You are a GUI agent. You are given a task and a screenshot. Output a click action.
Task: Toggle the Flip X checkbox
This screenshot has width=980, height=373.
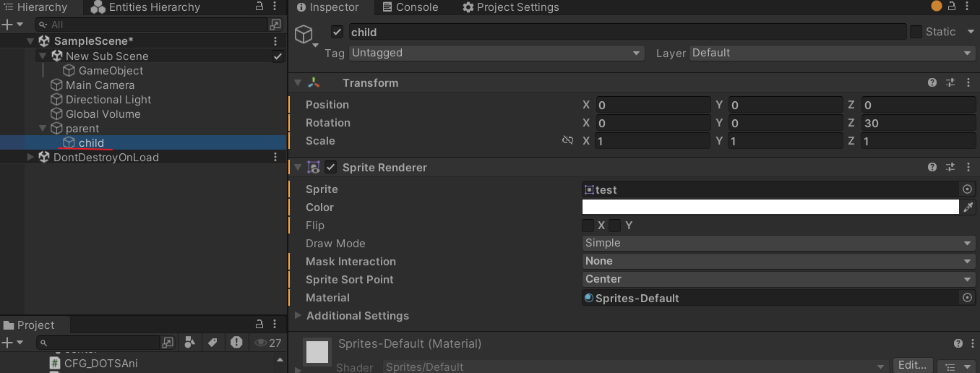tap(588, 226)
